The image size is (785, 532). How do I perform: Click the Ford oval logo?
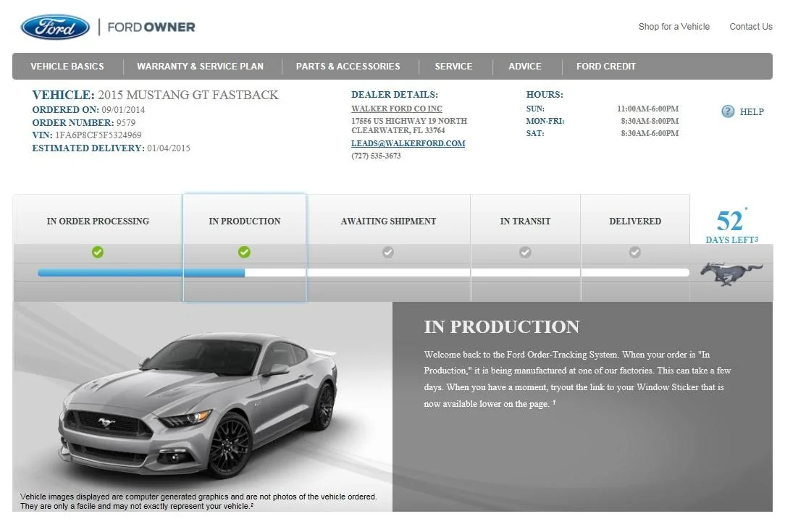point(55,27)
